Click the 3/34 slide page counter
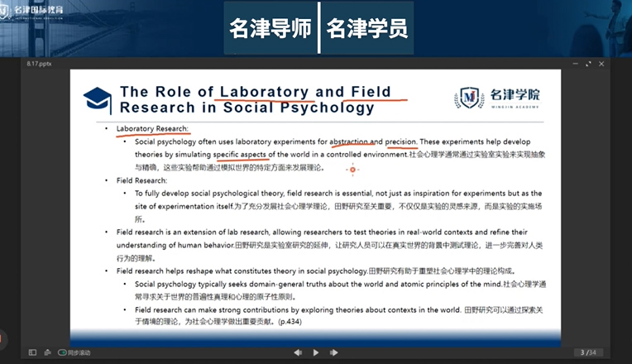The width and height of the screenshot is (632, 364). [x=589, y=352]
